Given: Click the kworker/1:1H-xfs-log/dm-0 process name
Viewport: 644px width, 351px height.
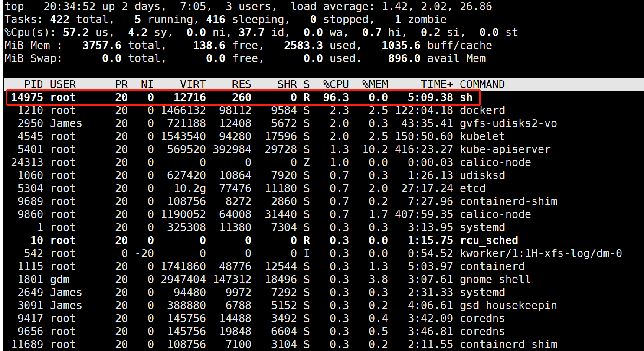Looking at the screenshot, I should 541,253.
